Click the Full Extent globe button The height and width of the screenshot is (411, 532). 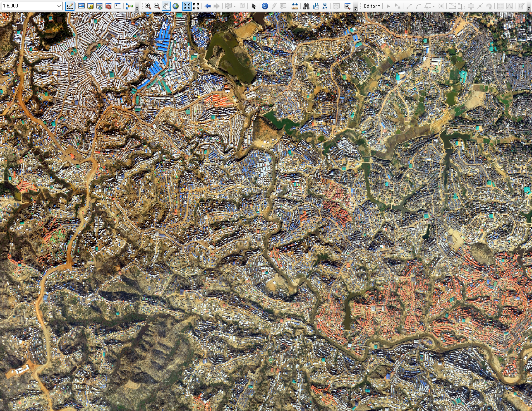(x=175, y=6)
